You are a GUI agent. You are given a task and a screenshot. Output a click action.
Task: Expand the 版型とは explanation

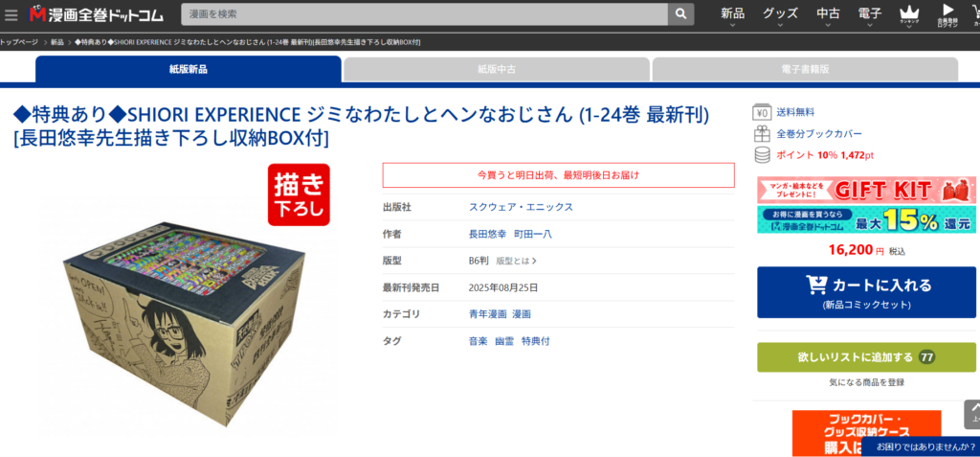click(516, 261)
